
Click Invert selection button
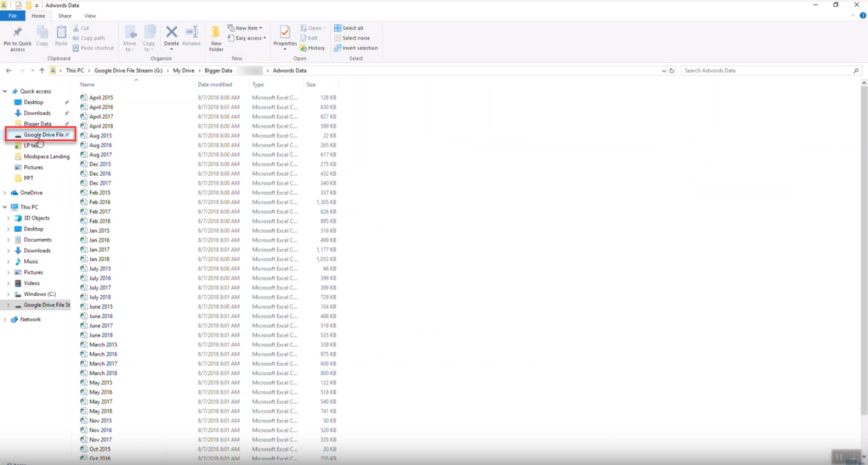click(x=356, y=48)
